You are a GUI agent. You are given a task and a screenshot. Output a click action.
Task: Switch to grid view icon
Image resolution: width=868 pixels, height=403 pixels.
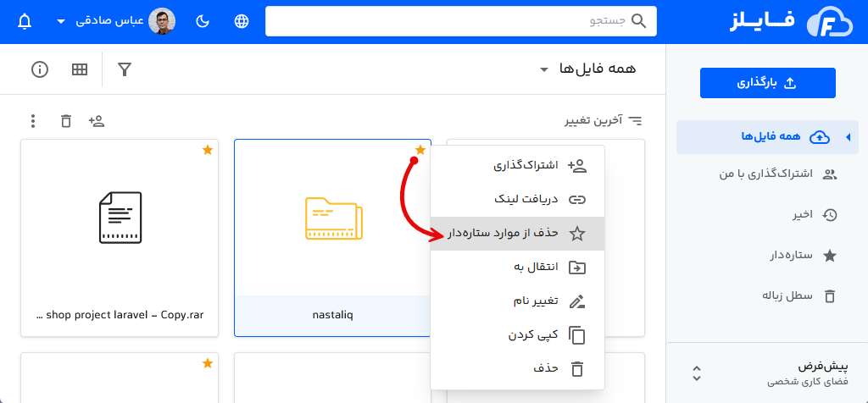click(80, 69)
